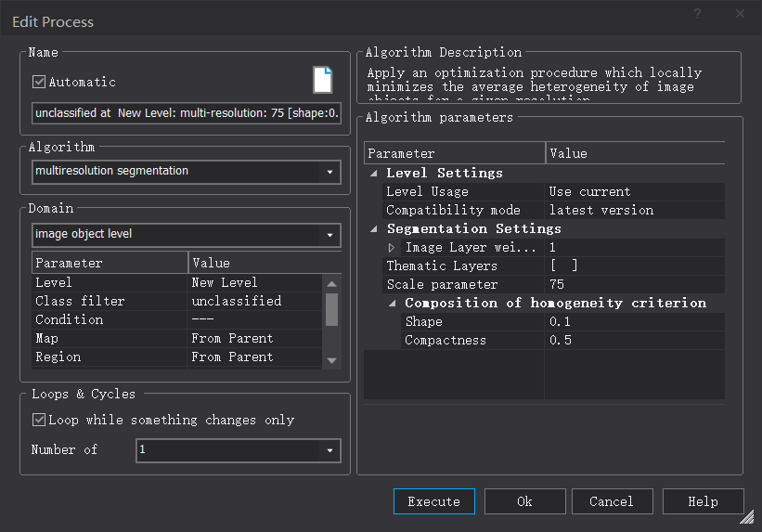Open the Algorithm dropdown list
Image resolution: width=762 pixels, height=532 pixels.
(330, 172)
